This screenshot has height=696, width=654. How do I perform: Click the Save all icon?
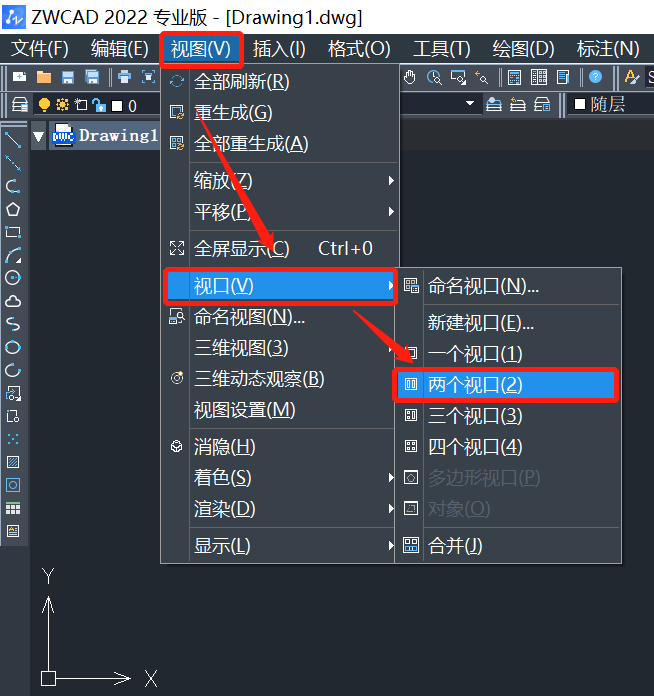pyautogui.click(x=92, y=77)
